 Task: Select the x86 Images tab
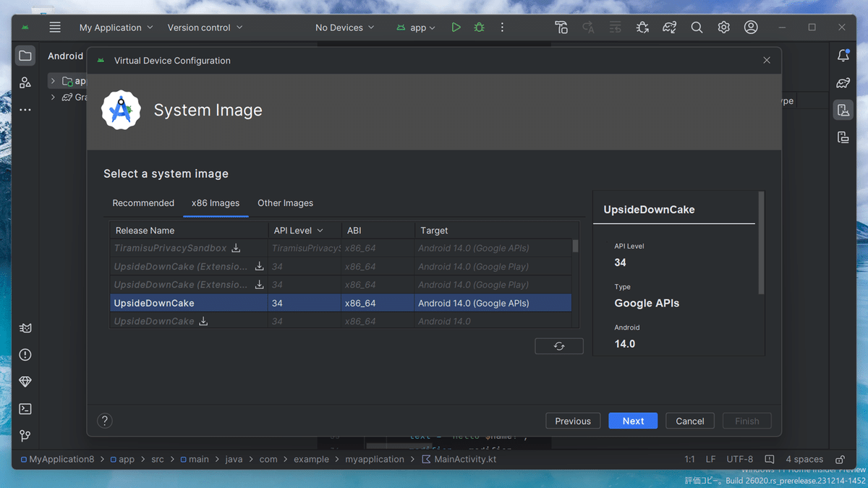(x=216, y=203)
